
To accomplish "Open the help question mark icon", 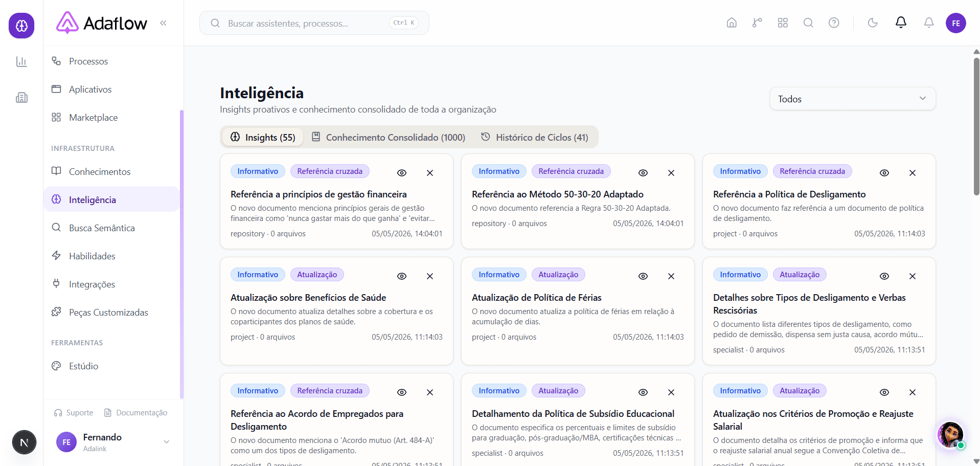I will 834,23.
